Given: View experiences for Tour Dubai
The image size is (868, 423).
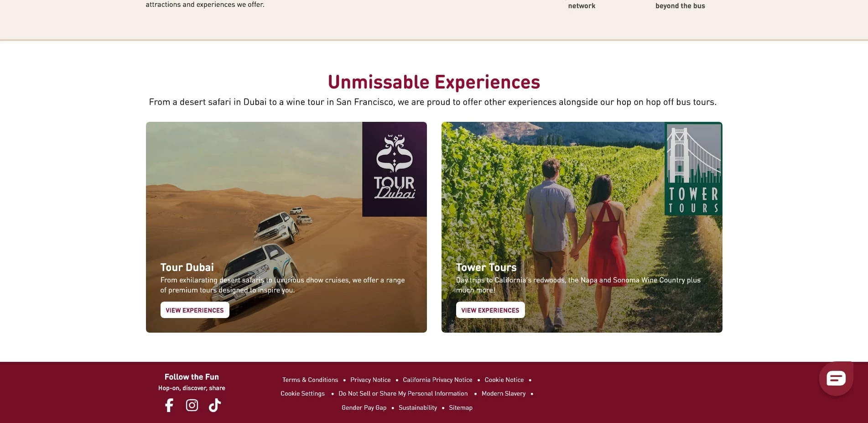Looking at the screenshot, I should pos(195,310).
